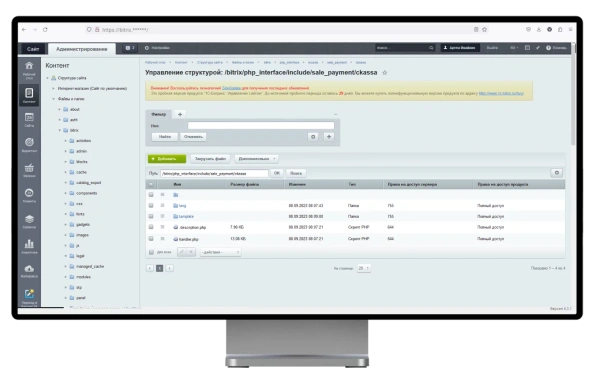Expand the about folder in tree

click(59, 110)
